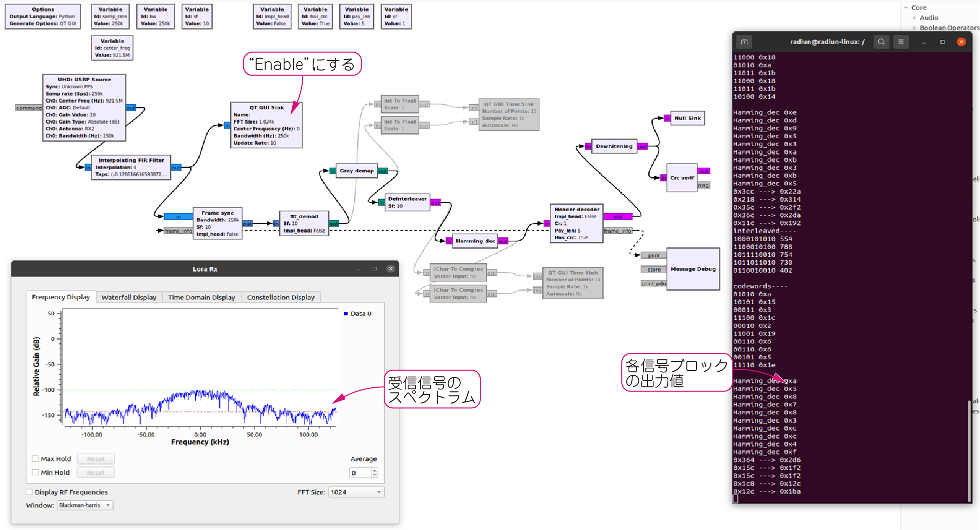
Task: Select the UHD USRP Source block
Action: click(84, 108)
